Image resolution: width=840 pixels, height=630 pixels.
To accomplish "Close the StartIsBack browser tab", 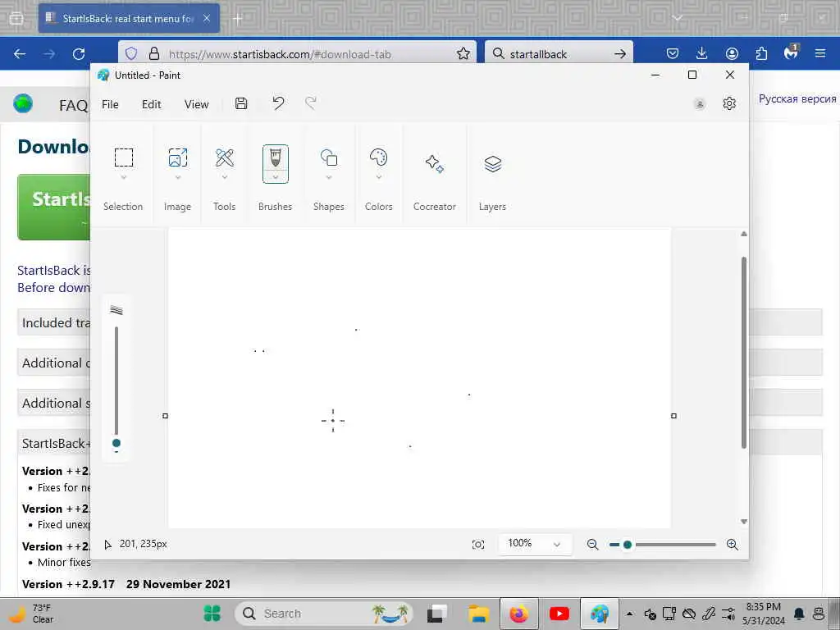I will 207,18.
